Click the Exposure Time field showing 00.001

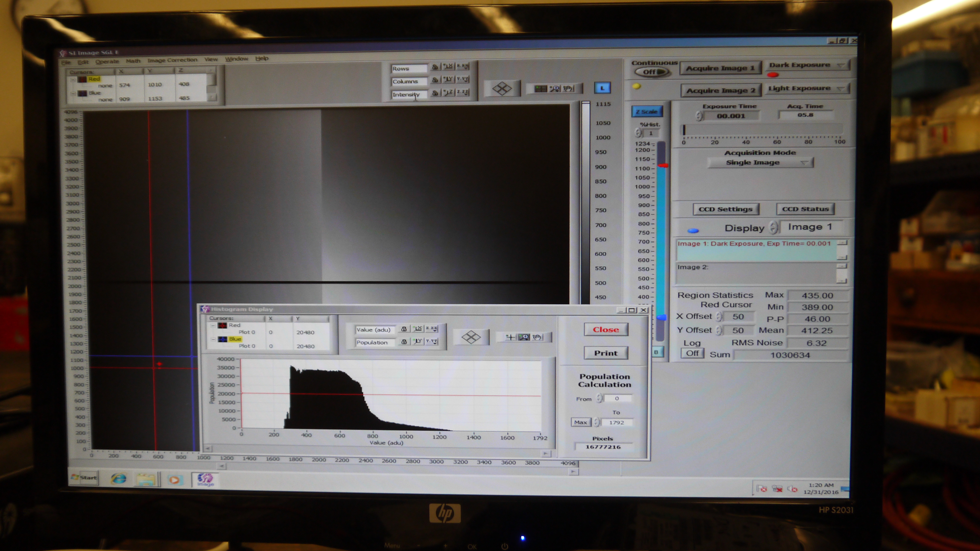731,116
